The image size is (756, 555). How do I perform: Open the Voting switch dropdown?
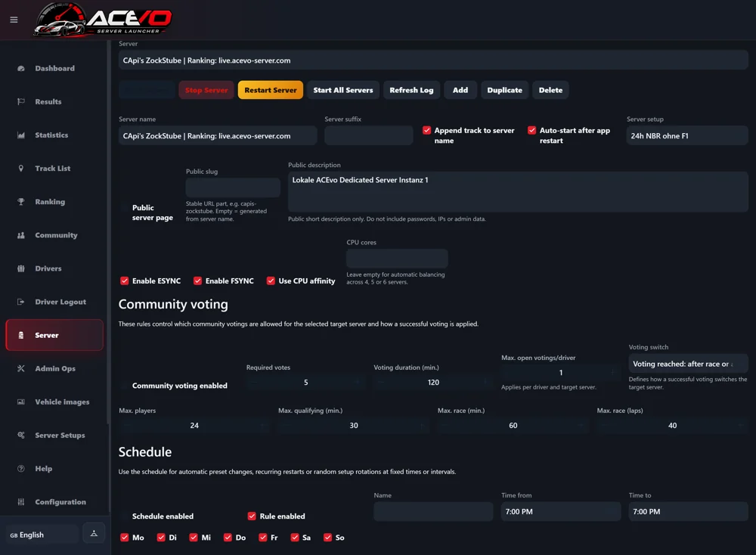688,364
